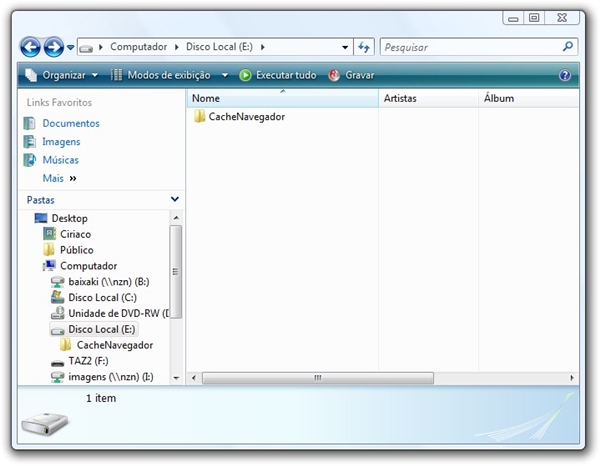Open the Modos de exibição dropdown
The height and width of the screenshot is (466, 600).
(169, 75)
